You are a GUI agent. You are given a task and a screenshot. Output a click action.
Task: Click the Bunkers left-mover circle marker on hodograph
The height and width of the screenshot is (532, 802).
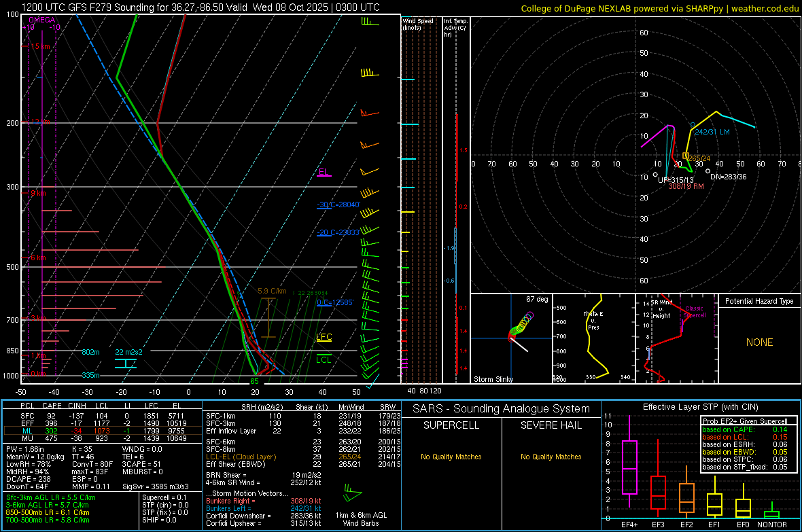click(693, 125)
